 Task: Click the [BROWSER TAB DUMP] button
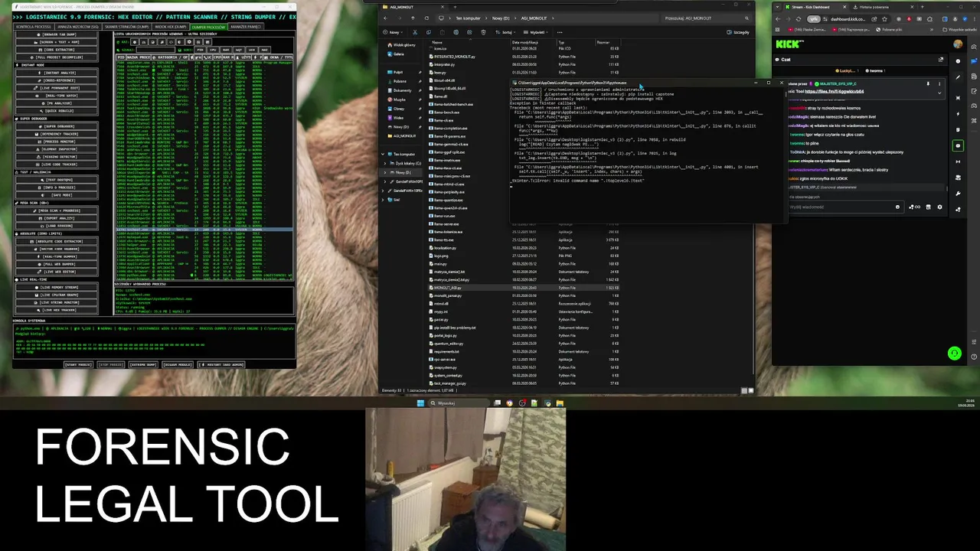point(57,34)
